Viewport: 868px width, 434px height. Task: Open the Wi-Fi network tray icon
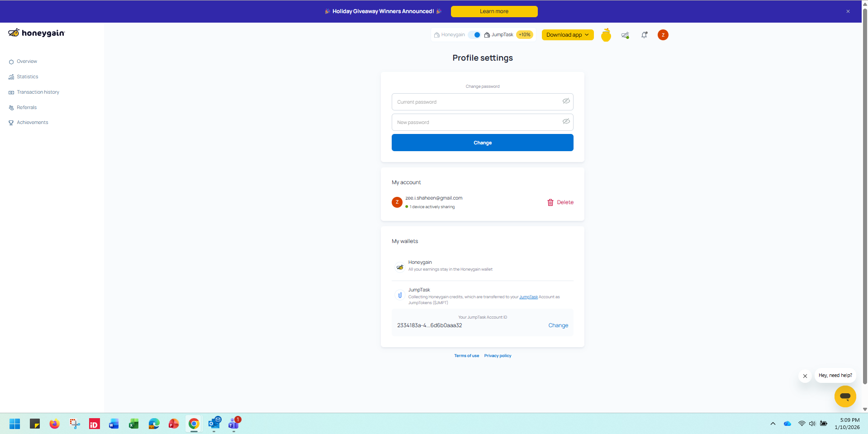tap(802, 424)
